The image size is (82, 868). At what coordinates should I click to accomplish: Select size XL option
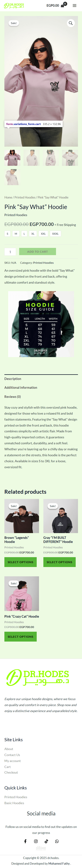pyautogui.click(x=33, y=233)
